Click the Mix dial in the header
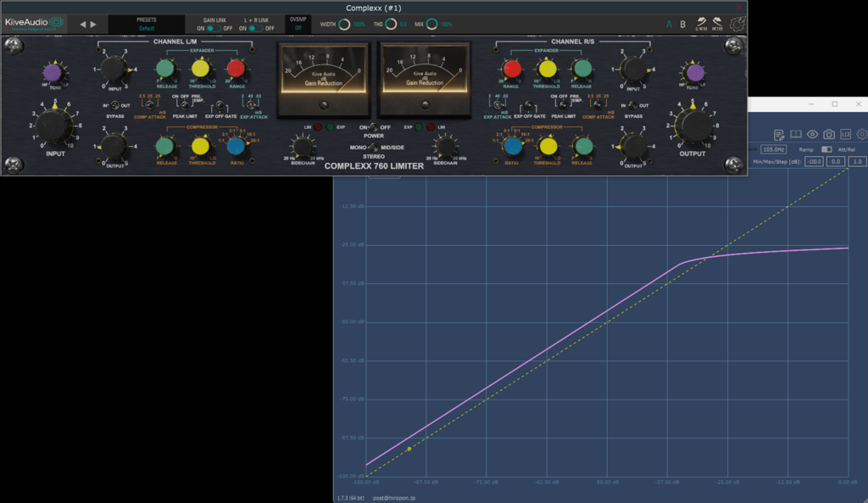The height and width of the screenshot is (503, 868). [x=431, y=25]
